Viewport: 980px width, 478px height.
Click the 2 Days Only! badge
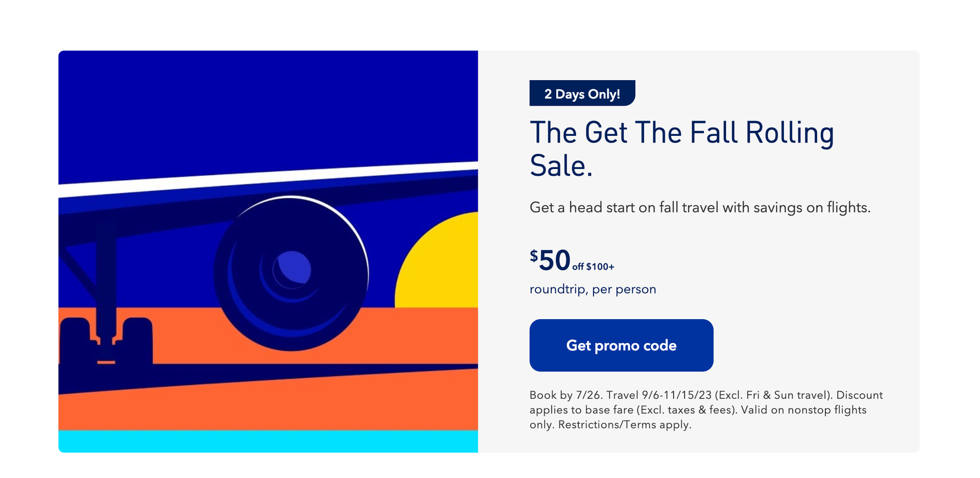click(582, 93)
